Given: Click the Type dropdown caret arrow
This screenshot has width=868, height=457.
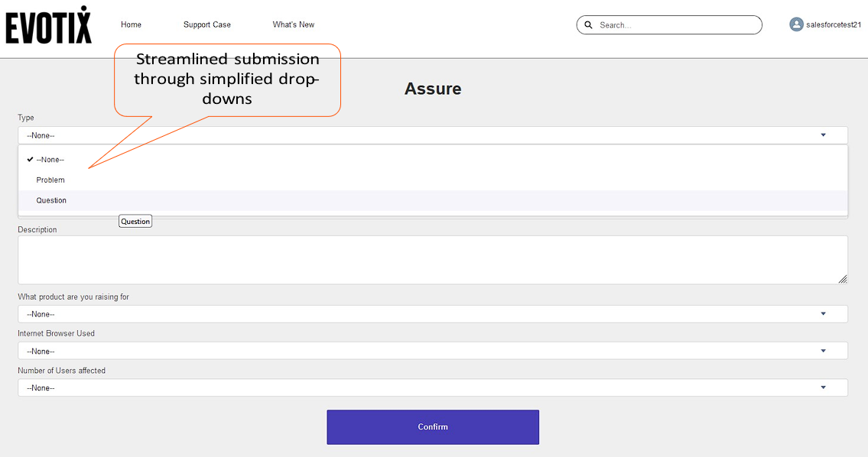Looking at the screenshot, I should pos(824,135).
